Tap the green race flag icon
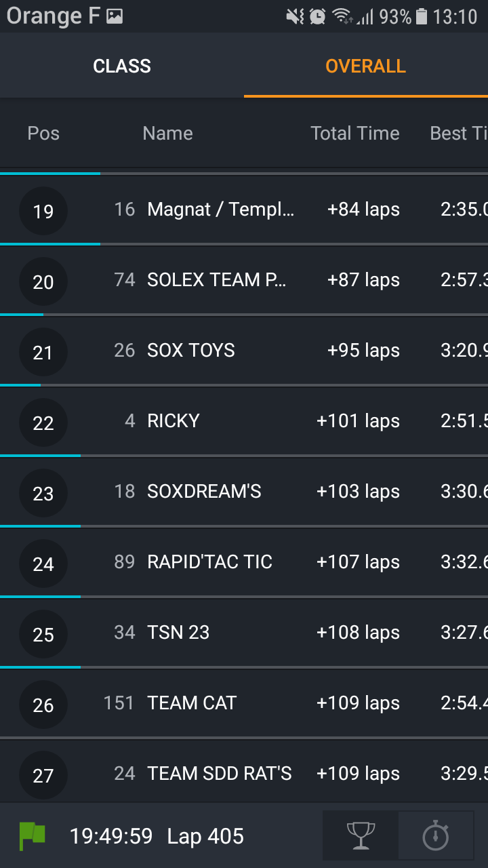The height and width of the screenshot is (868, 488). tap(32, 836)
